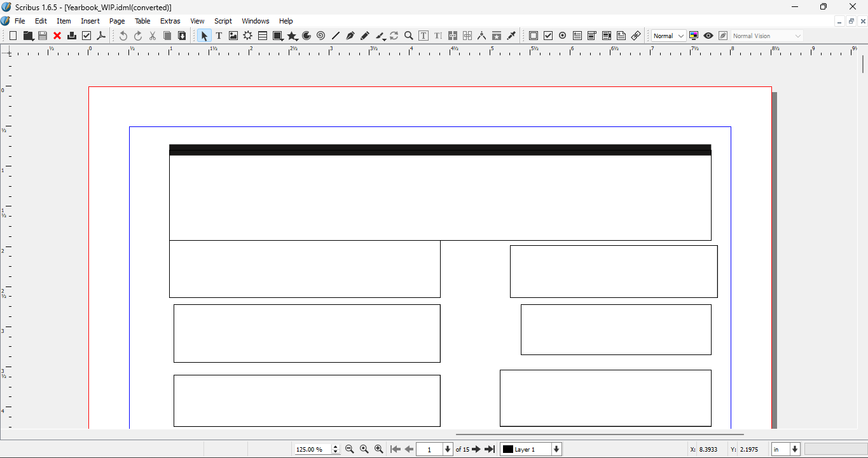Select the Freehand Line pencil tool

365,36
